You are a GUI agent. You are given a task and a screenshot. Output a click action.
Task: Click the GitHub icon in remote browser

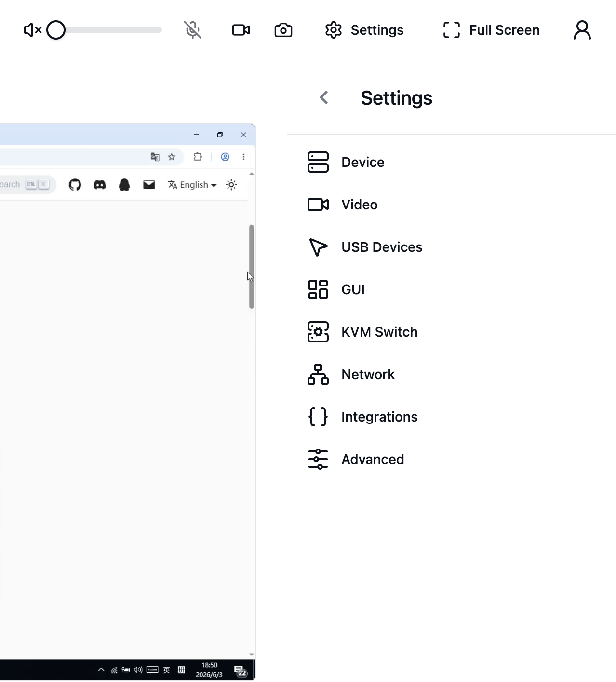(75, 185)
